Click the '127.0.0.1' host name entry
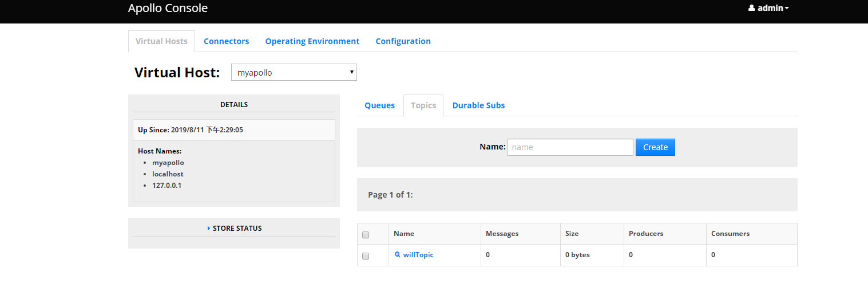This screenshot has height=295, width=868. (167, 186)
